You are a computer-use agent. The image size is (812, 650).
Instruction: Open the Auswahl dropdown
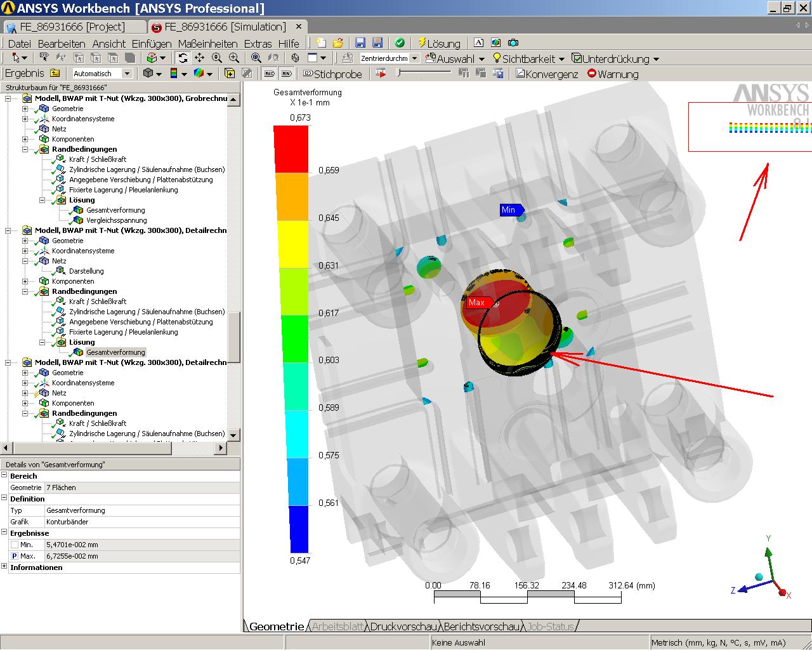(455, 58)
